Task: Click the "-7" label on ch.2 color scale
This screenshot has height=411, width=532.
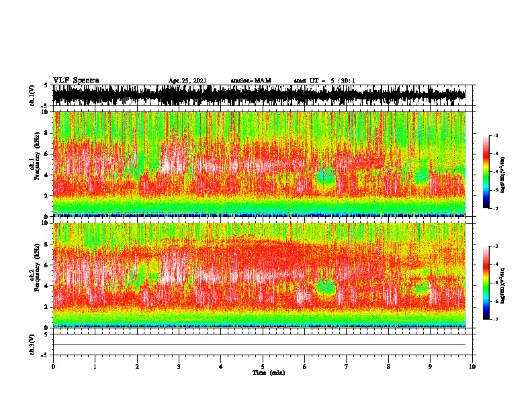Action: (x=495, y=320)
